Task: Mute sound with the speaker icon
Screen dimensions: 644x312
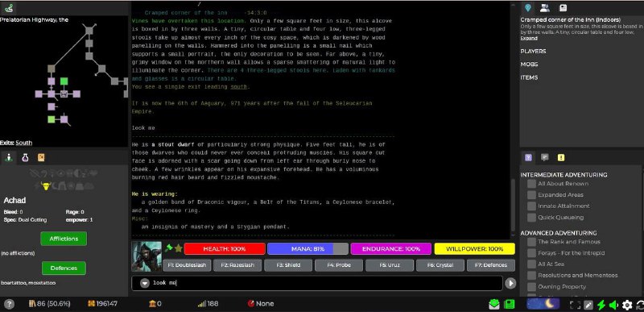Action: point(613,305)
